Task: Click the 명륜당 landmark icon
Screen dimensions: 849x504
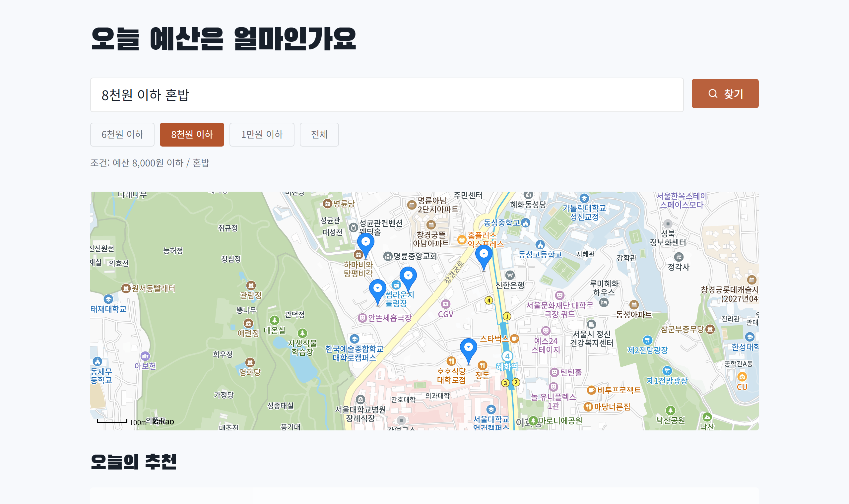Action: click(327, 204)
